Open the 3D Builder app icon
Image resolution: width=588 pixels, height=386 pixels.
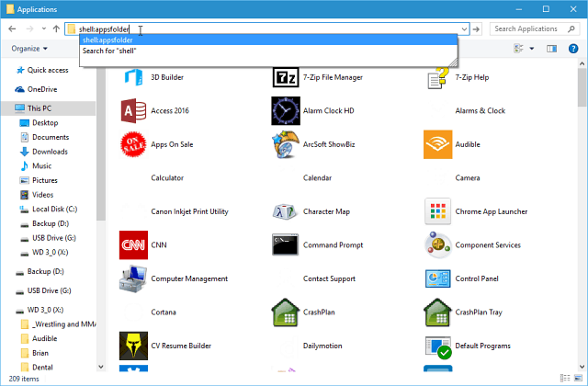click(x=133, y=77)
